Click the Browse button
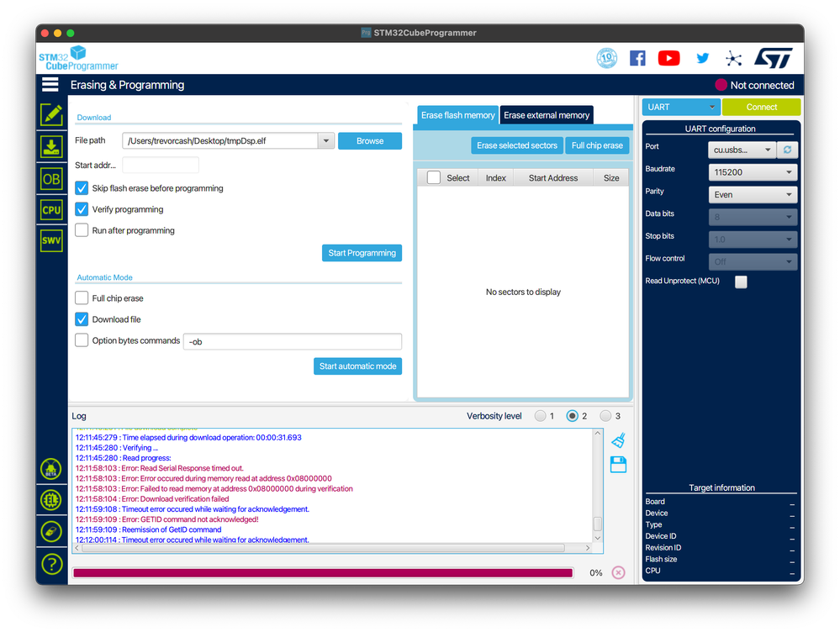Screen dimensions: 840x632 [370, 141]
